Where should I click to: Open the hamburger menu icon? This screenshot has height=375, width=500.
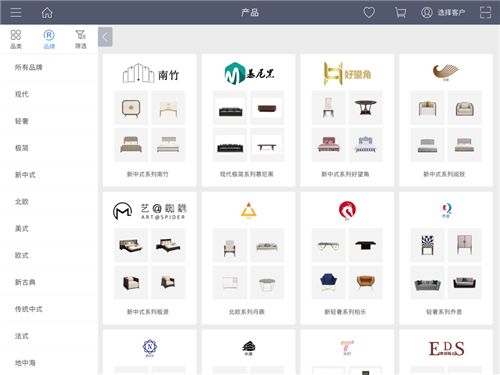[16, 13]
